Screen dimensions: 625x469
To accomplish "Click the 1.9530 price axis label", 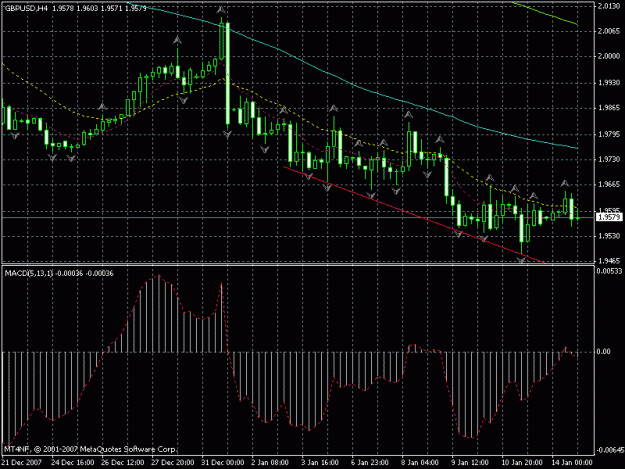I will (x=609, y=236).
